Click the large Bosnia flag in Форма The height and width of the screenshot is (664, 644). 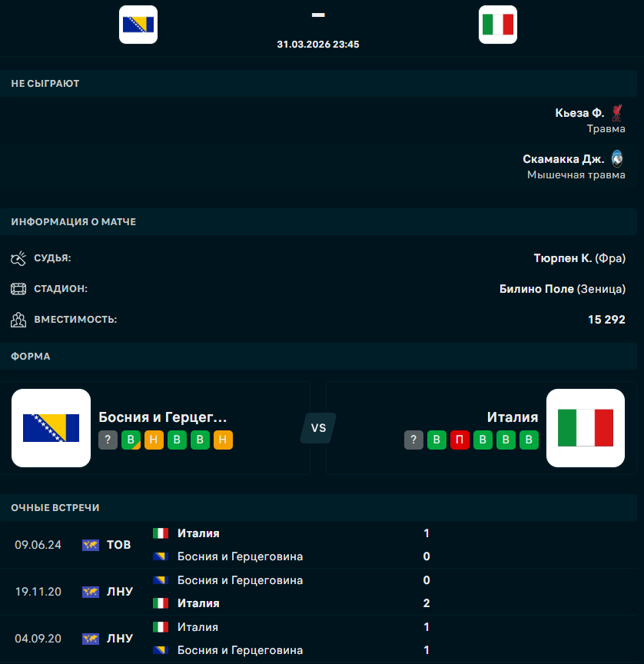click(x=51, y=428)
